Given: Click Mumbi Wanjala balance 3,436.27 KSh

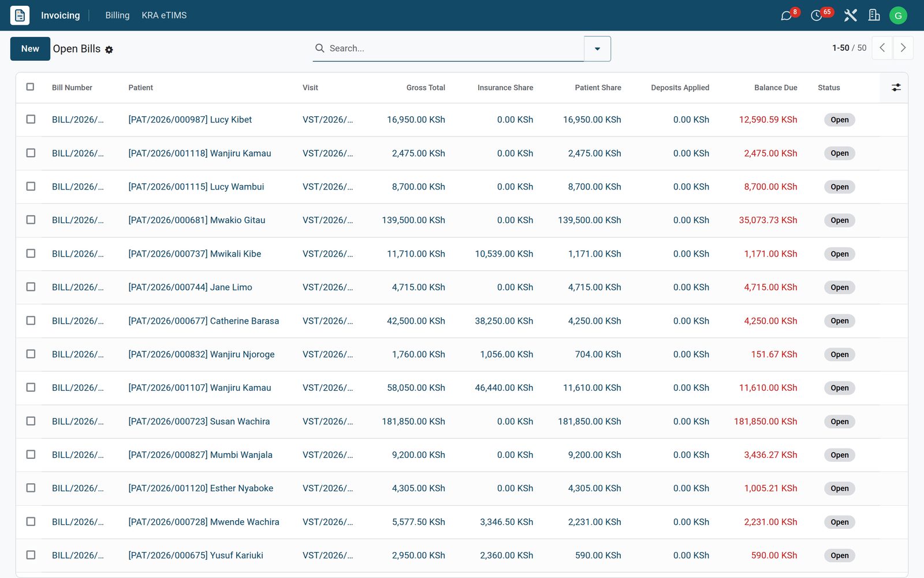Looking at the screenshot, I should [770, 455].
